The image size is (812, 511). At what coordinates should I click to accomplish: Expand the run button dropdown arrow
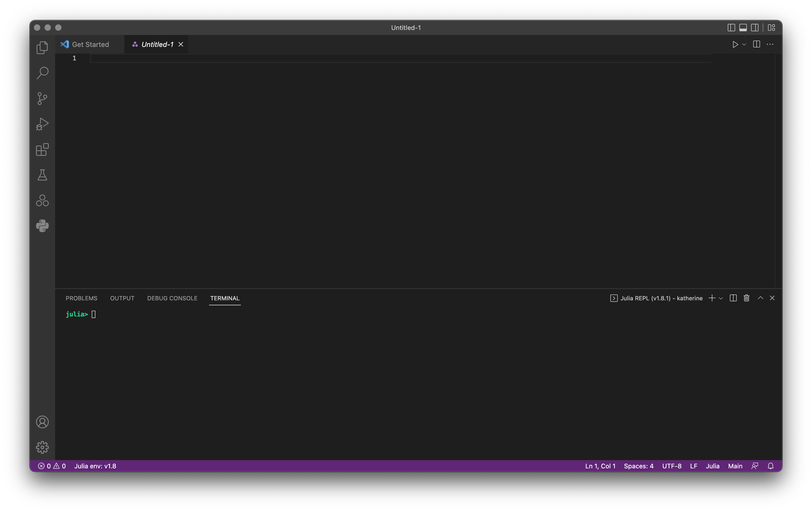[744, 45]
